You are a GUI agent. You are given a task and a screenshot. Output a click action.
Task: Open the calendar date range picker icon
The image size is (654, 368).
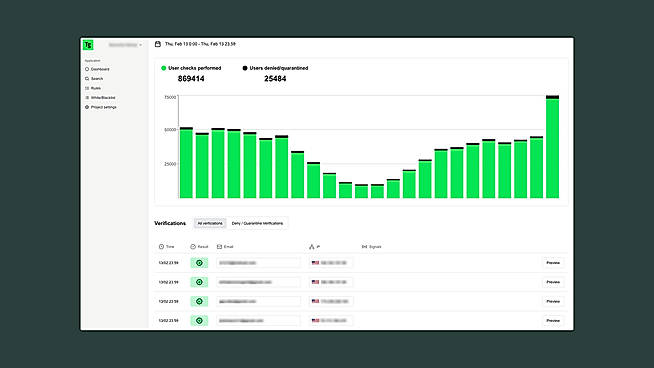coord(158,44)
